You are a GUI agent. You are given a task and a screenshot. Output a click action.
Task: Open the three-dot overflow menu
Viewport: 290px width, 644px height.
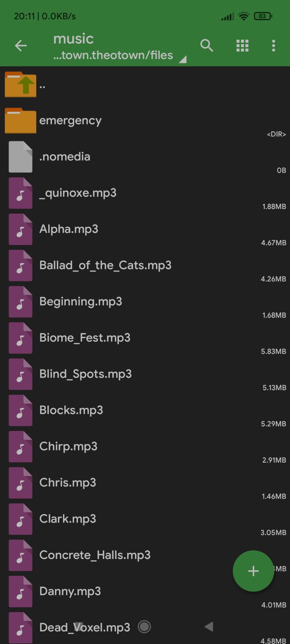(x=274, y=46)
